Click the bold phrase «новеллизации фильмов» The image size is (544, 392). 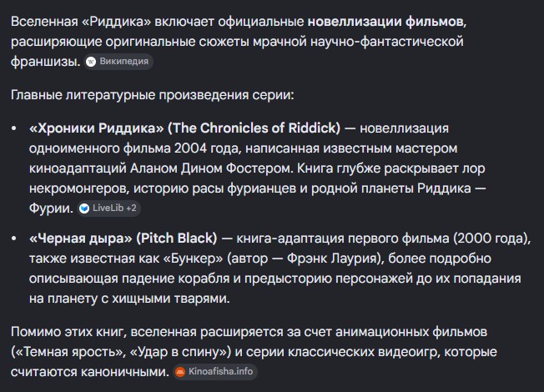coord(385,22)
